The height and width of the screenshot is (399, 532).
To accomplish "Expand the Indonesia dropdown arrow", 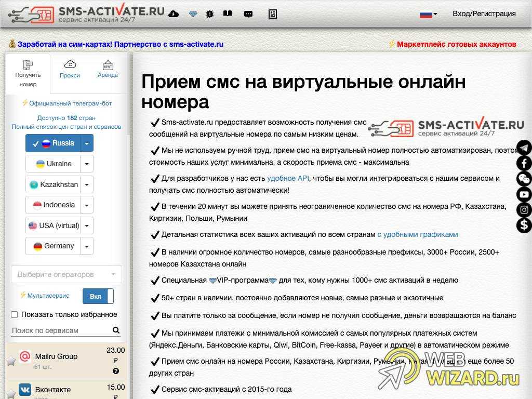I will click(x=87, y=205).
